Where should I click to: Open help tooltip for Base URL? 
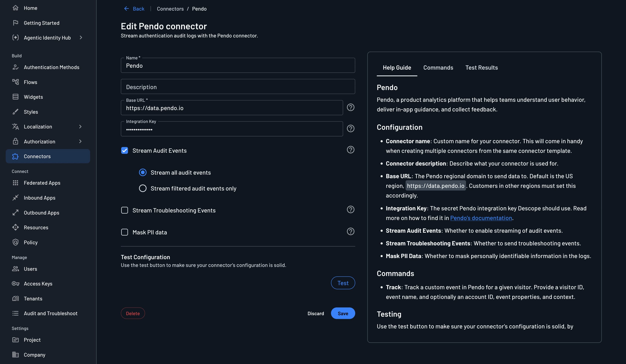[350, 107]
